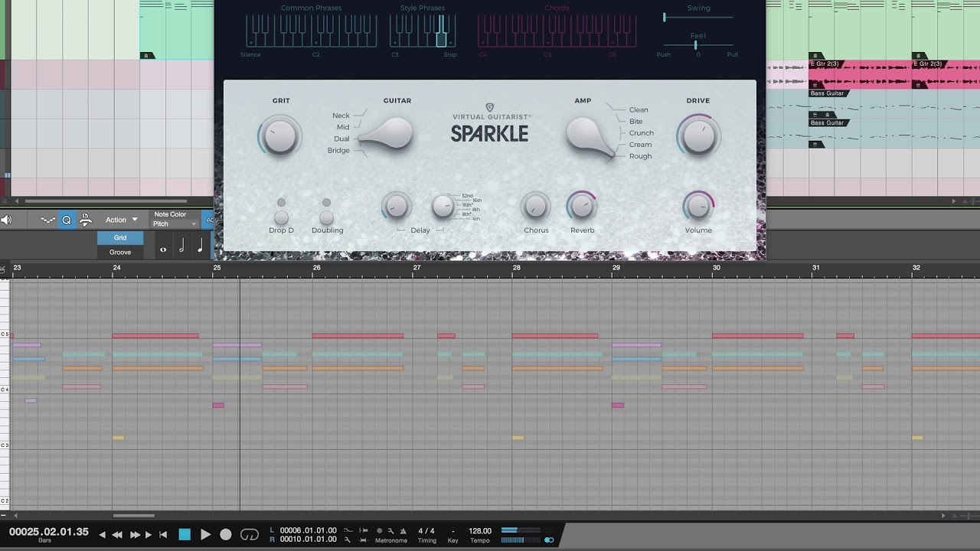
Task: Click the Chords keyboard
Action: pyautogui.click(x=557, y=32)
